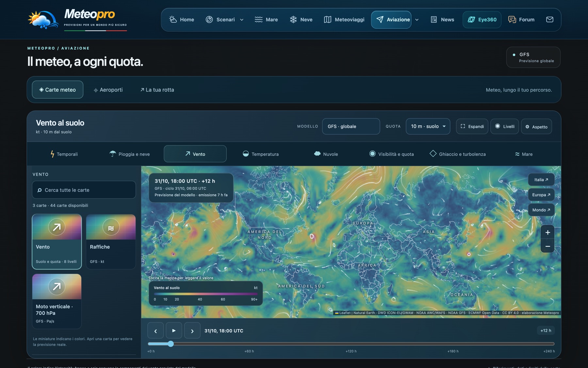
Task: Zoom in on the map
Action: [547, 233]
